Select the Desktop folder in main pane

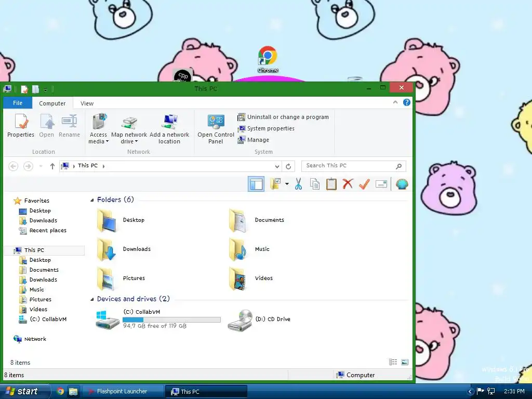pyautogui.click(x=121, y=220)
